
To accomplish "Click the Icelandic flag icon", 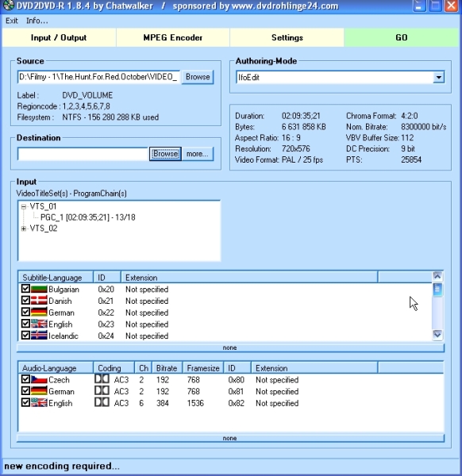I will (39, 336).
